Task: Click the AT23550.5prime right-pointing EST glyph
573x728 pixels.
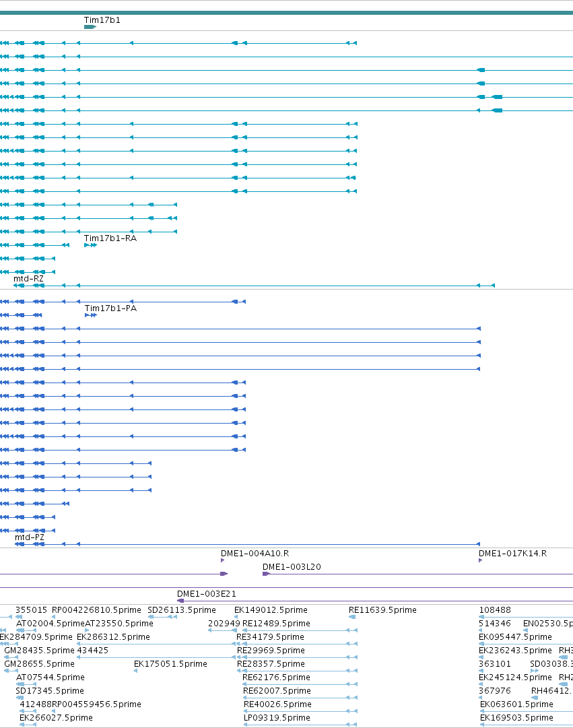Action: click(87, 630)
